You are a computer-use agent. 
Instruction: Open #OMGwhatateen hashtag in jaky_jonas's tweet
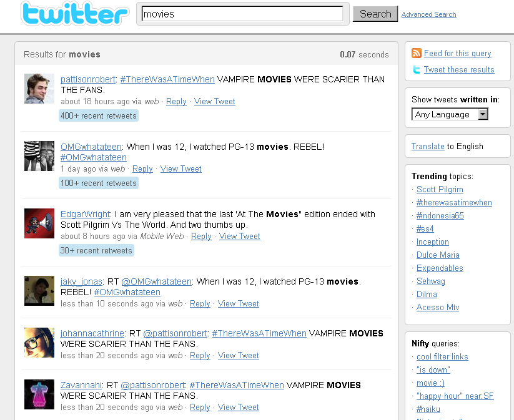[x=127, y=293]
